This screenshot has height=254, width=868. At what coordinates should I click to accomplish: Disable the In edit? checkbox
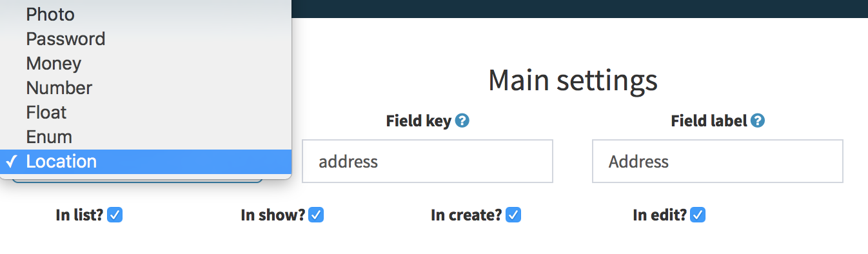click(x=698, y=215)
